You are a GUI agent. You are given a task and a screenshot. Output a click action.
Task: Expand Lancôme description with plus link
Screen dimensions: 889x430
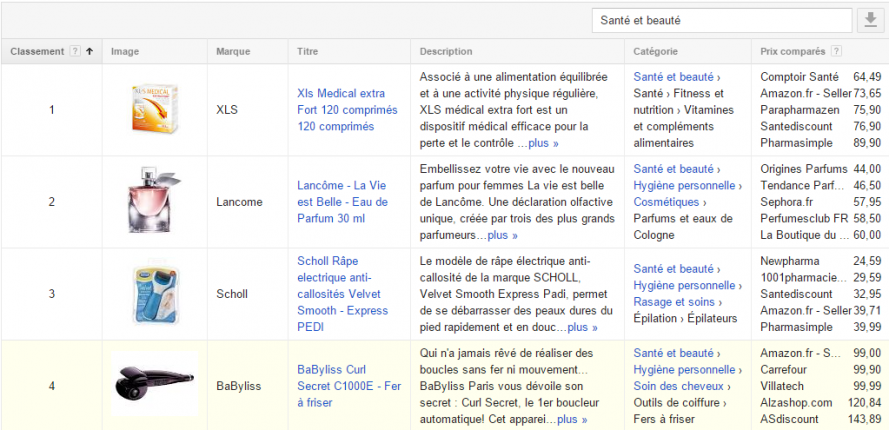502,235
